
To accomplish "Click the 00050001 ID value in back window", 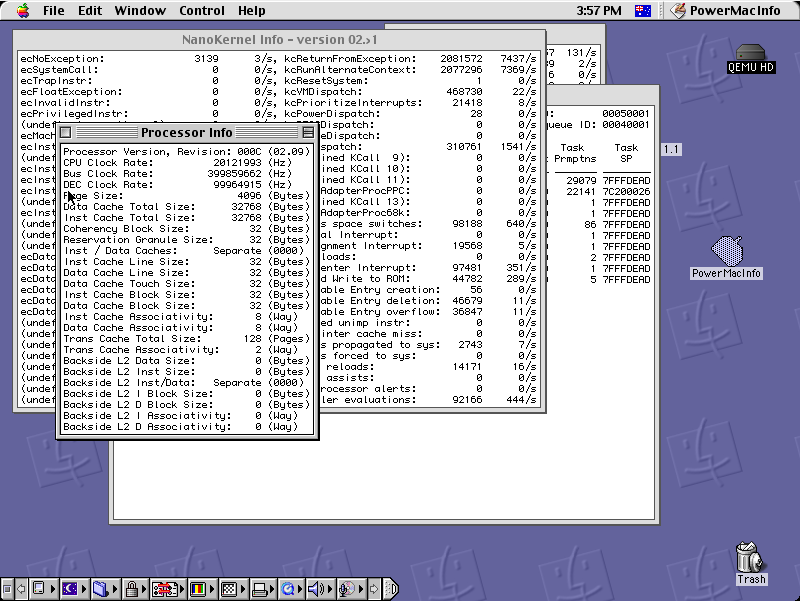I will click(x=626, y=114).
